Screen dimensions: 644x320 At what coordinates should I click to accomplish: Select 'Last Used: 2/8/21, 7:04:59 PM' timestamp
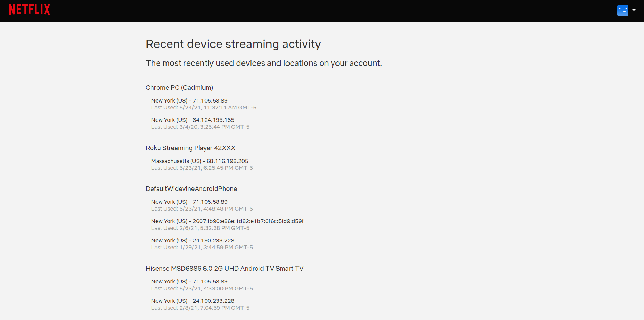(x=200, y=308)
